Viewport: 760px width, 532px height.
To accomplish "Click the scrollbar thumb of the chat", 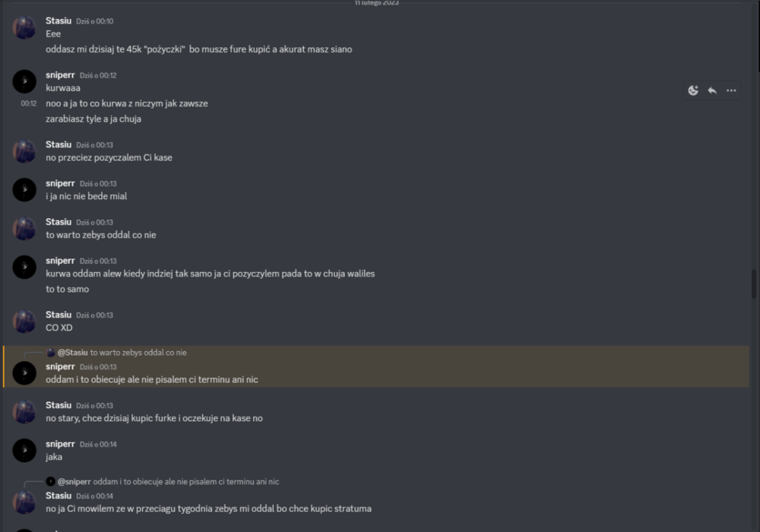I will coord(754,284).
